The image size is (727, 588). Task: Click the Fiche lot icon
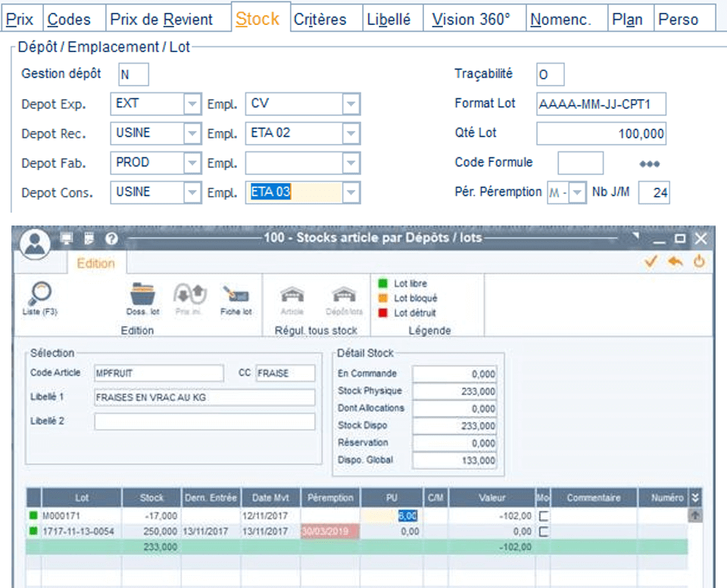pos(236,294)
